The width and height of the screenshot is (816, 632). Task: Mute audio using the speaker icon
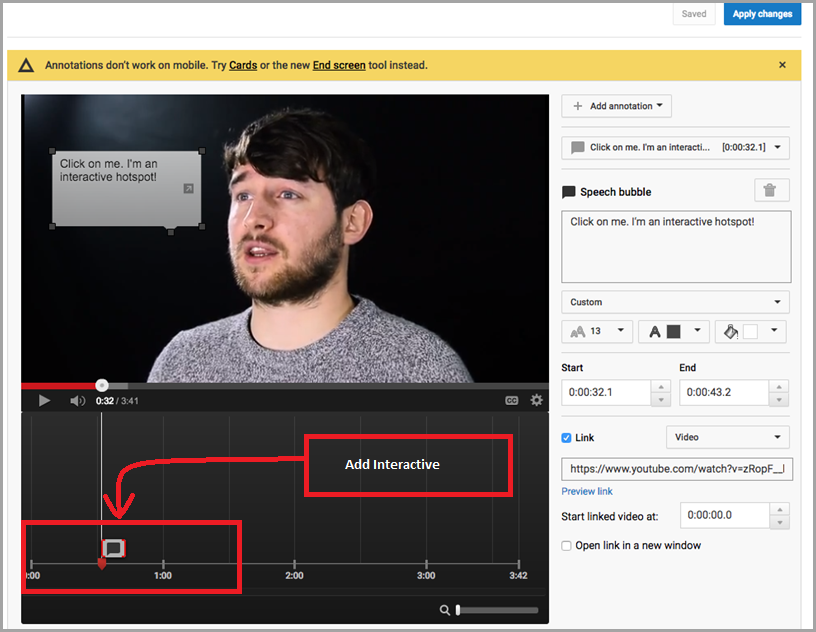[77, 400]
